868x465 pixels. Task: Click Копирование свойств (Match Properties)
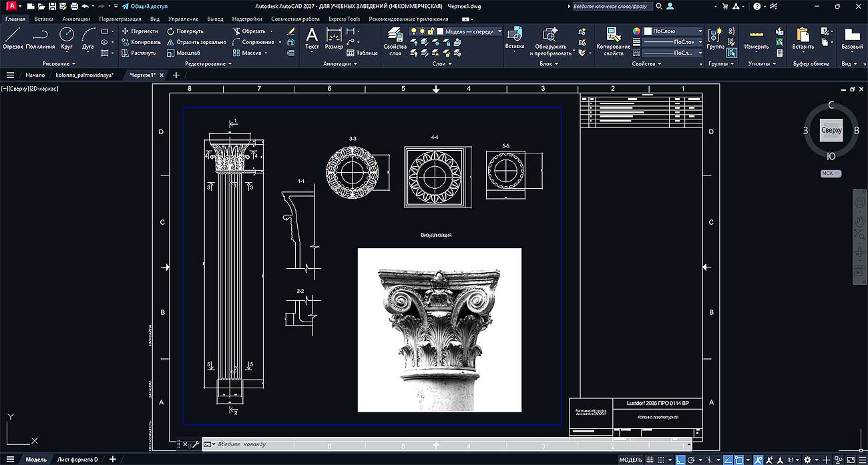click(613, 41)
